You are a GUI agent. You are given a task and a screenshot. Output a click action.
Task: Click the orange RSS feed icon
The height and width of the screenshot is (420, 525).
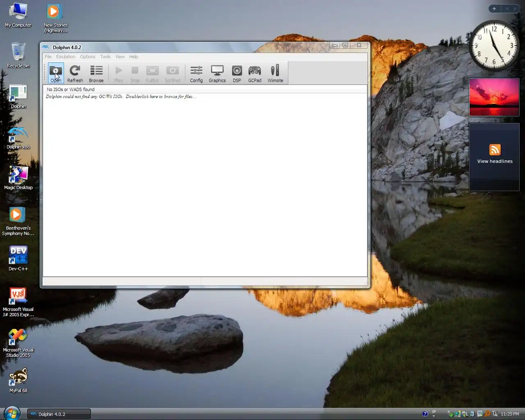click(x=495, y=150)
